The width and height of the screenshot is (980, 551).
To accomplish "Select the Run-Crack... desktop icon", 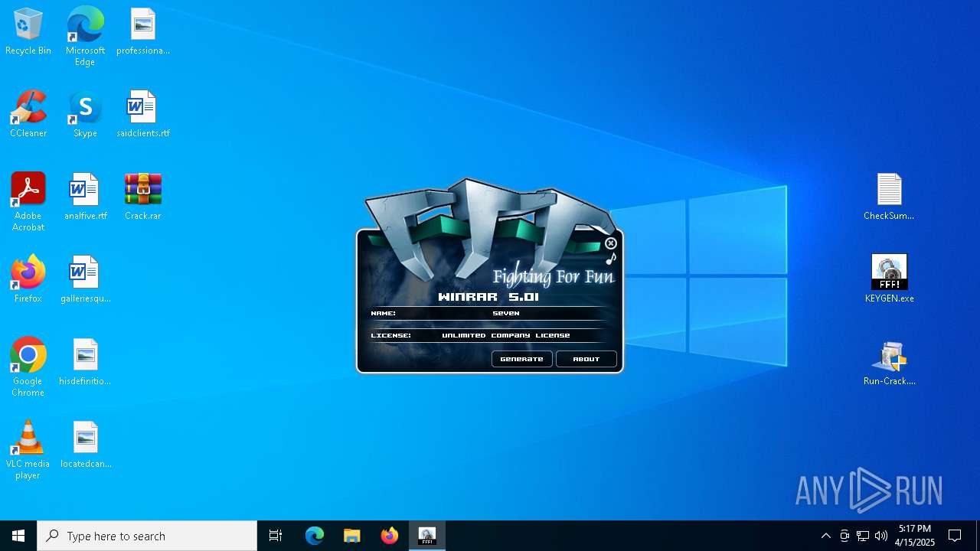I will (x=889, y=362).
